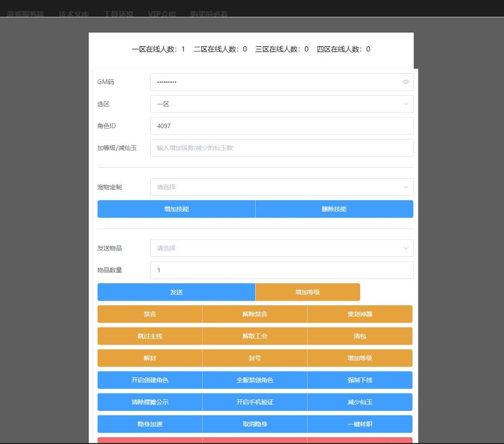Screen dimensions: 504x444
Task: Open the 选区 server dropdown
Action: [281, 104]
